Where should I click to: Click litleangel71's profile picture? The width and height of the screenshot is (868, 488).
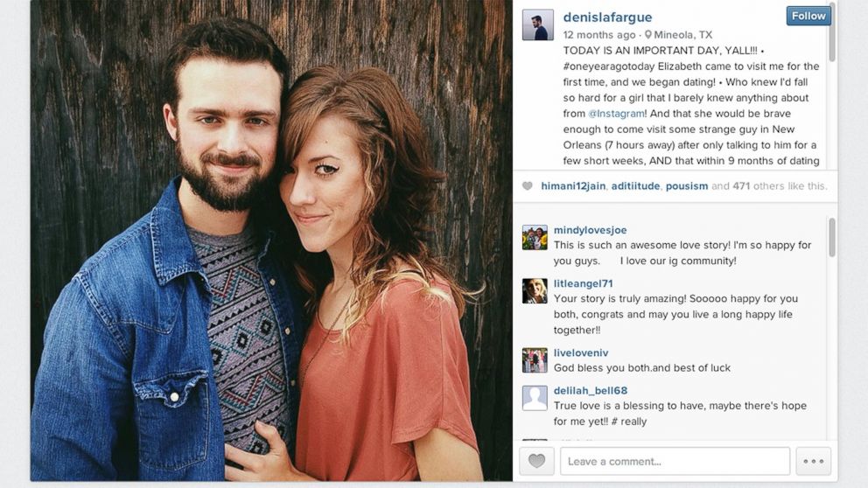[x=535, y=291]
